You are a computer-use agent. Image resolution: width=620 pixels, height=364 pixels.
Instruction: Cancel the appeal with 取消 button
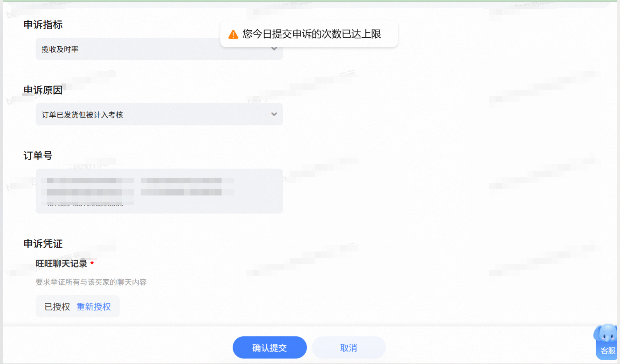point(349,347)
